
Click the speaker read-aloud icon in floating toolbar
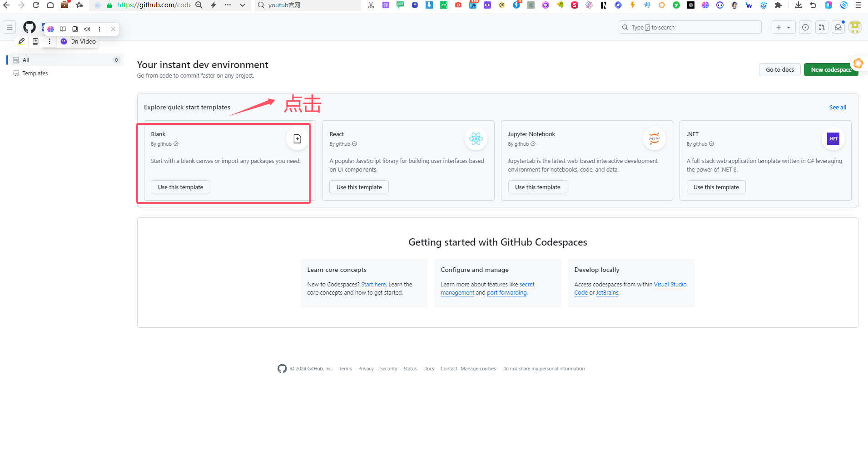pos(87,29)
